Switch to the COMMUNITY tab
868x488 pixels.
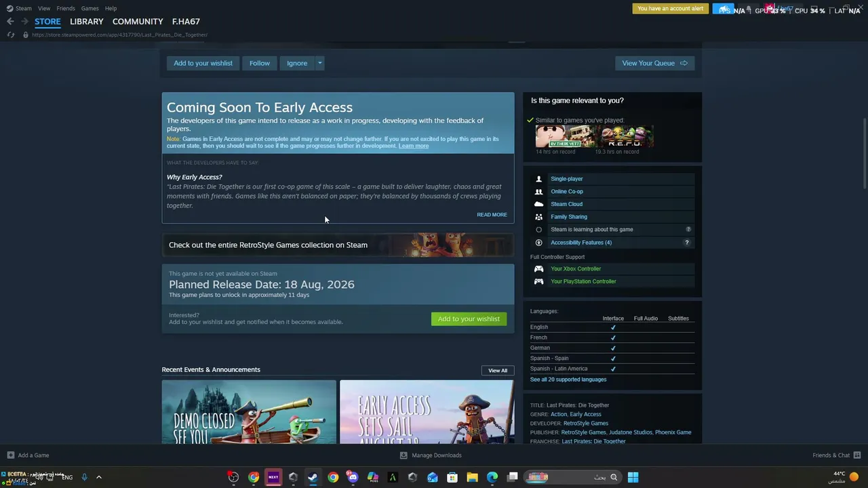coord(138,22)
